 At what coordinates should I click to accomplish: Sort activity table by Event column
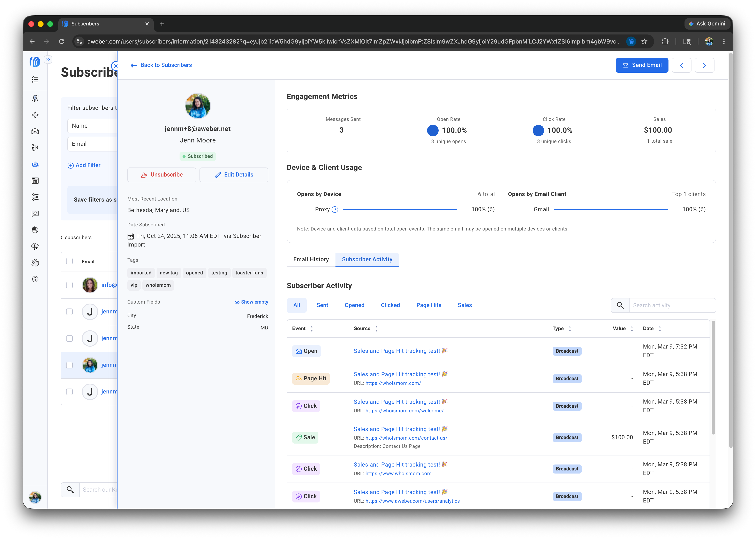[311, 329]
